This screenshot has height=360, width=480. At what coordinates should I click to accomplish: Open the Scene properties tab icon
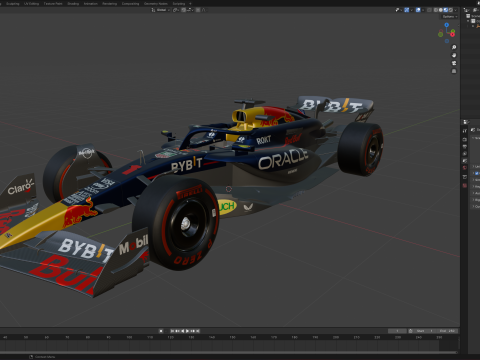(465, 161)
